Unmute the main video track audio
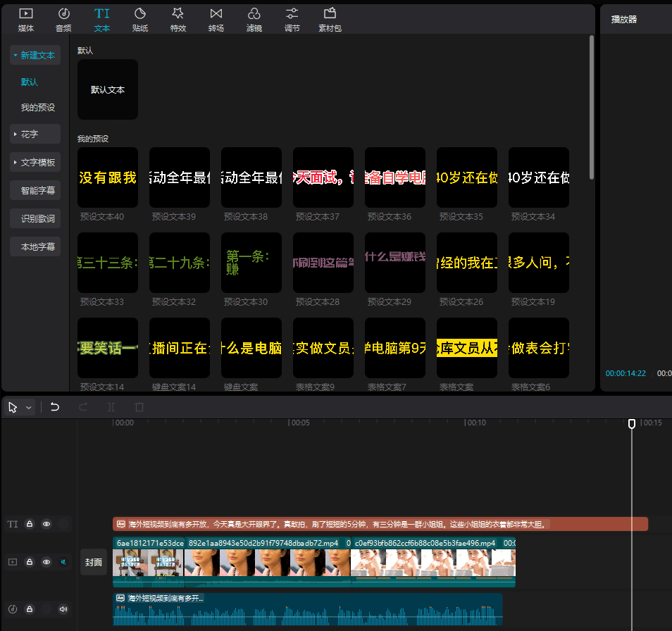Screen dimensions: 672x631 [x=63, y=562]
